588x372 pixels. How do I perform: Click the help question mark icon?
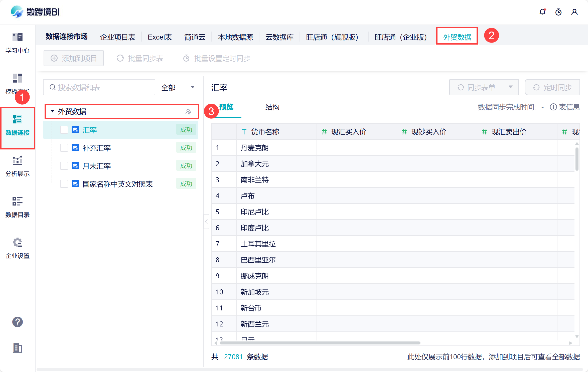tap(18, 322)
